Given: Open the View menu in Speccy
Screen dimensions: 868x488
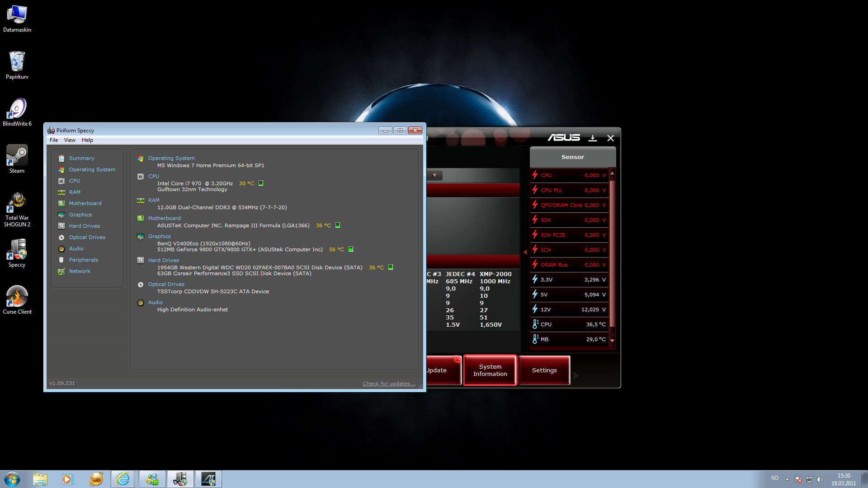Looking at the screenshot, I should tap(70, 140).
